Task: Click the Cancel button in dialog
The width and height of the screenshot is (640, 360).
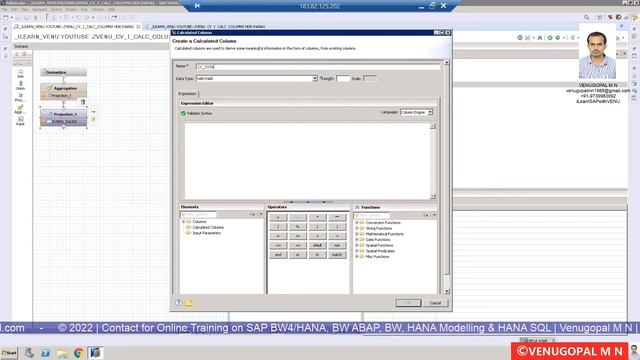Action: click(436, 303)
